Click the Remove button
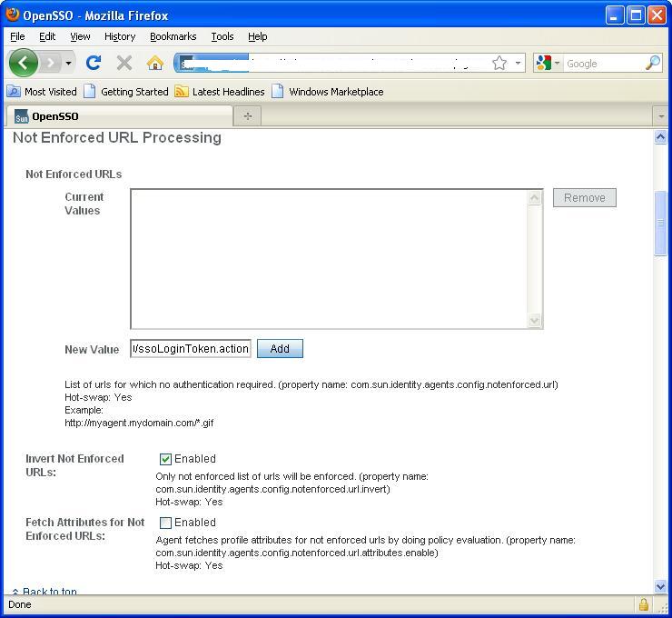The image size is (672, 618). tap(585, 198)
